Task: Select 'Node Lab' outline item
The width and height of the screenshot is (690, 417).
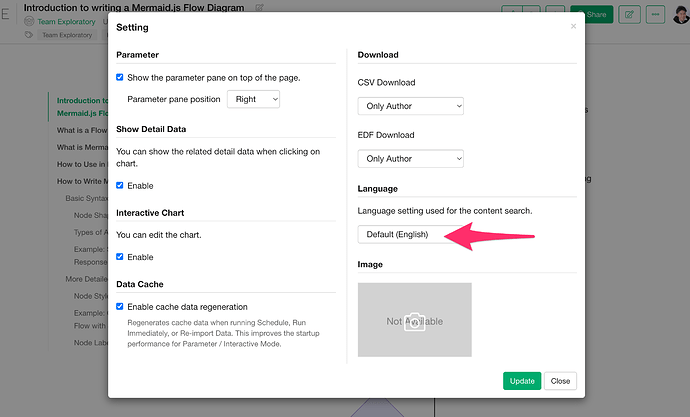Action: point(91,343)
